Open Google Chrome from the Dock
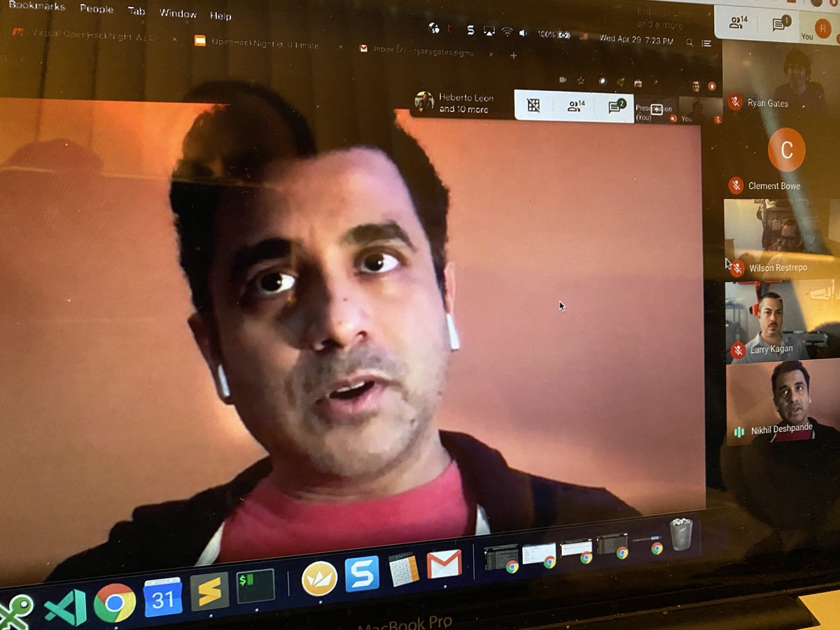The height and width of the screenshot is (630, 840). click(x=114, y=603)
